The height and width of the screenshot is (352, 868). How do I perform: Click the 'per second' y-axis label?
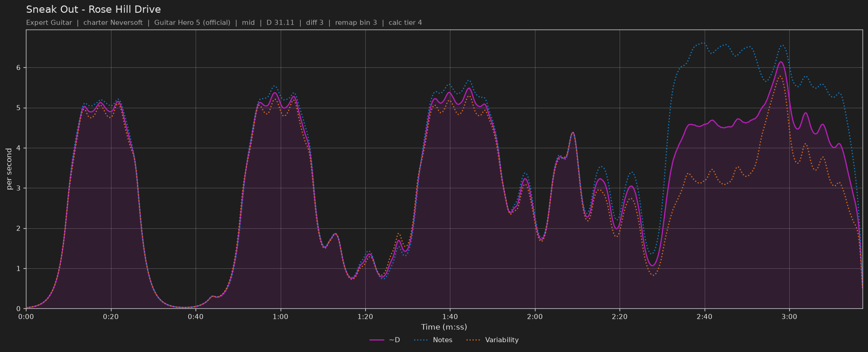[x=9, y=169]
